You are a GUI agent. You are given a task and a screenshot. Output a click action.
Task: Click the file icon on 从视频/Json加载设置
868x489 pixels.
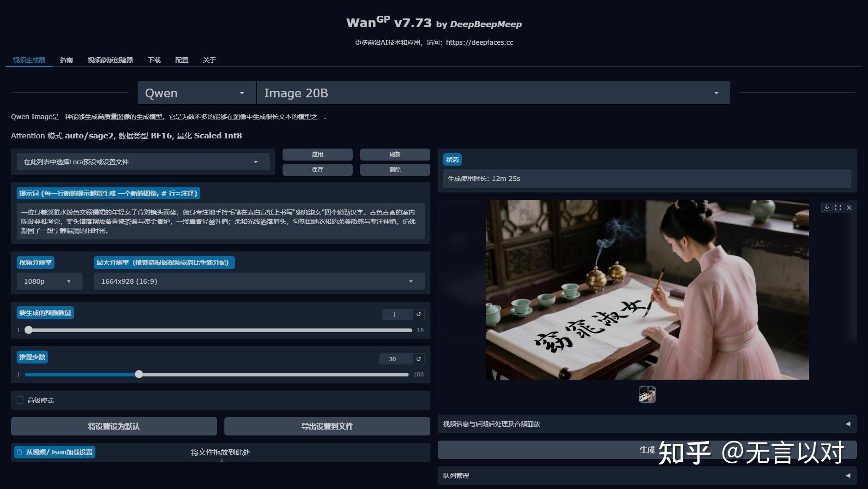coord(18,452)
